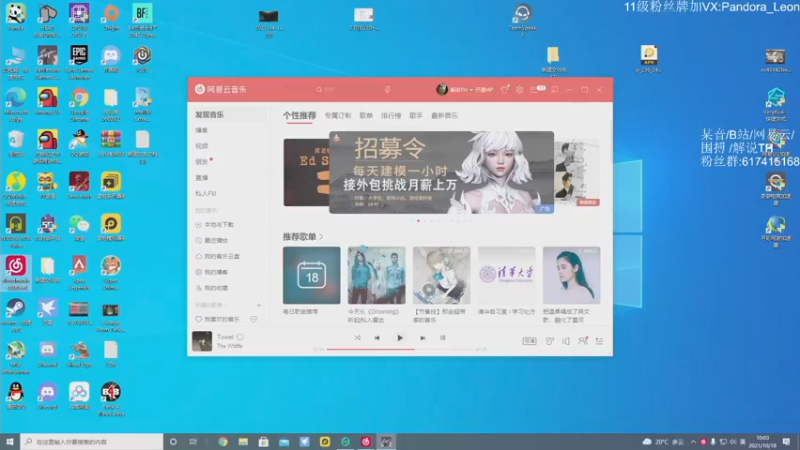Open listen together icon
Image resolution: width=800 pixels, height=450 pixels.
583,341
